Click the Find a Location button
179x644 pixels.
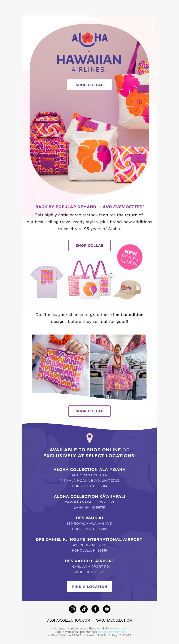[89, 586]
